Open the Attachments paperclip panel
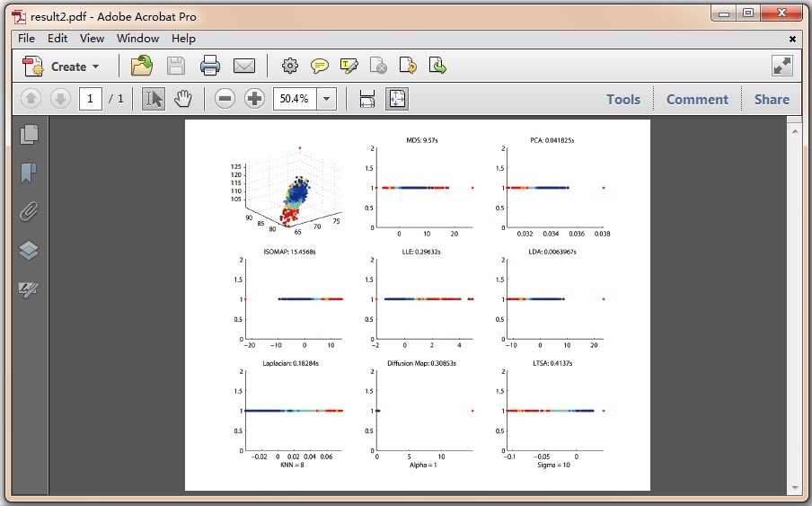The width and height of the screenshot is (812, 506). (30, 212)
